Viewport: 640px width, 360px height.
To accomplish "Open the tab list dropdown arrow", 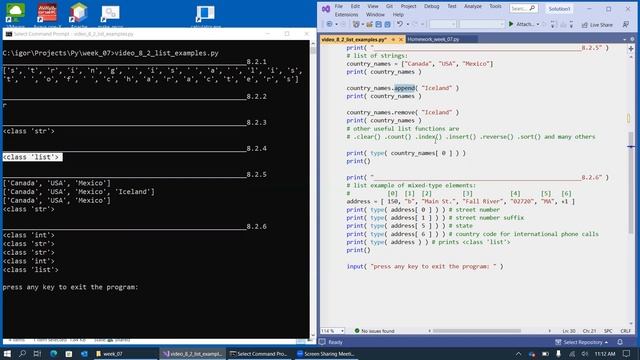I will (x=624, y=39).
